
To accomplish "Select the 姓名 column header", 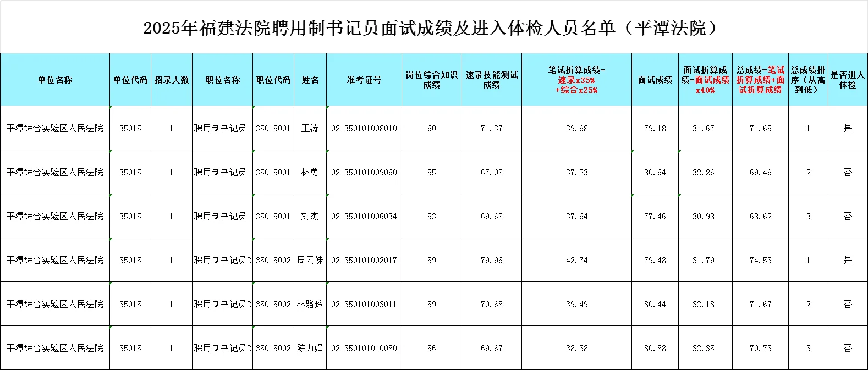I will coord(310,80).
